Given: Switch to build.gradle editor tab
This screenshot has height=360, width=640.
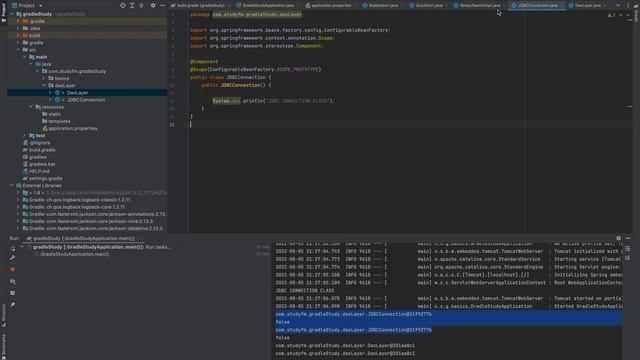Looking at the screenshot, I should tap(198, 5).
